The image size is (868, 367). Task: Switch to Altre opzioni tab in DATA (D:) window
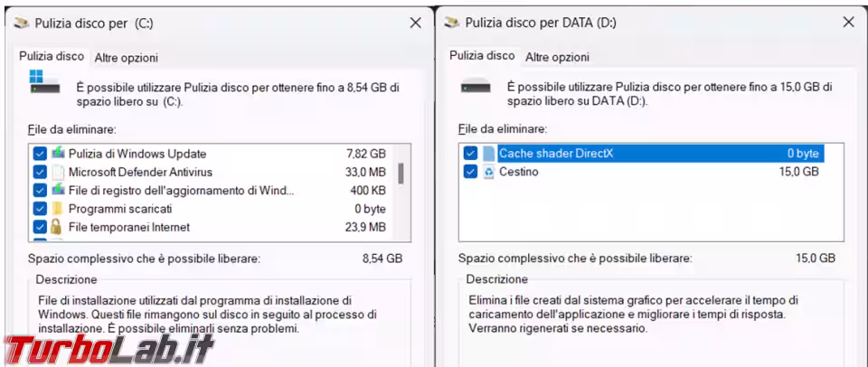(x=557, y=57)
